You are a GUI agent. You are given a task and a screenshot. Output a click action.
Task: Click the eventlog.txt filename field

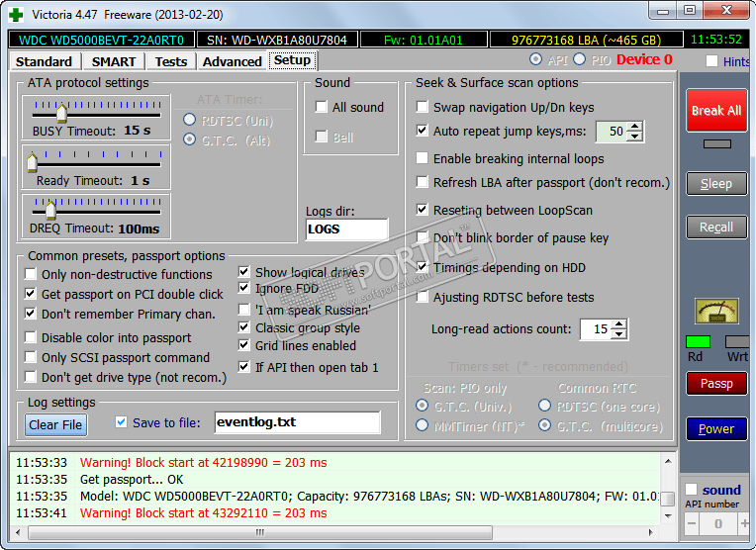pyautogui.click(x=298, y=422)
